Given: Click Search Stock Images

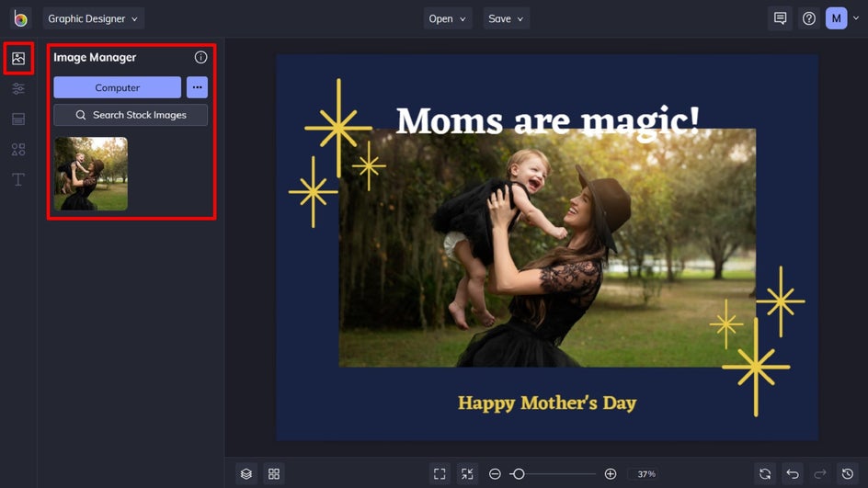Looking at the screenshot, I should (131, 115).
